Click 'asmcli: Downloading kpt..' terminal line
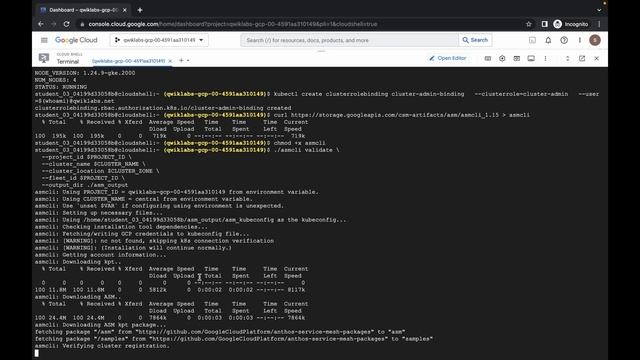Viewport: 640px width, 360px height. click(x=78, y=262)
